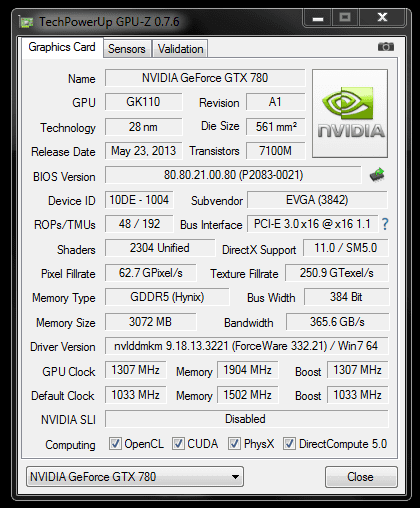
Task: Click the NVIDIA SLI label
Action: 68,420
